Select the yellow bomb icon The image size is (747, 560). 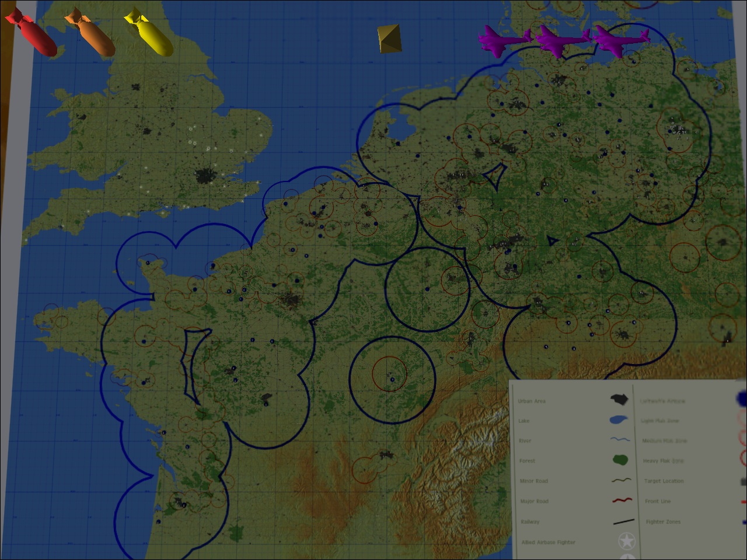click(148, 33)
